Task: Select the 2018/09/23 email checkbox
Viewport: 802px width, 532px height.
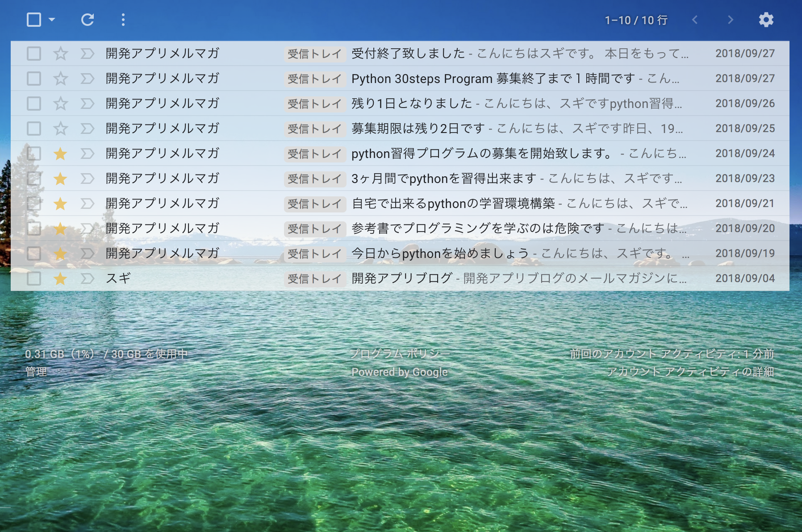Action: click(x=34, y=179)
